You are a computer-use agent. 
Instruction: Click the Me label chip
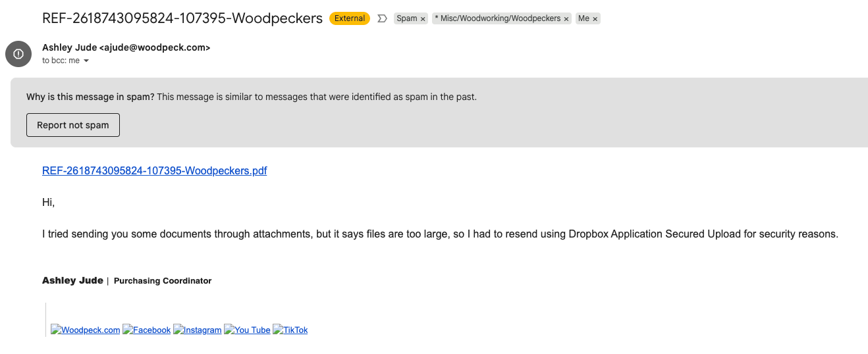point(583,18)
